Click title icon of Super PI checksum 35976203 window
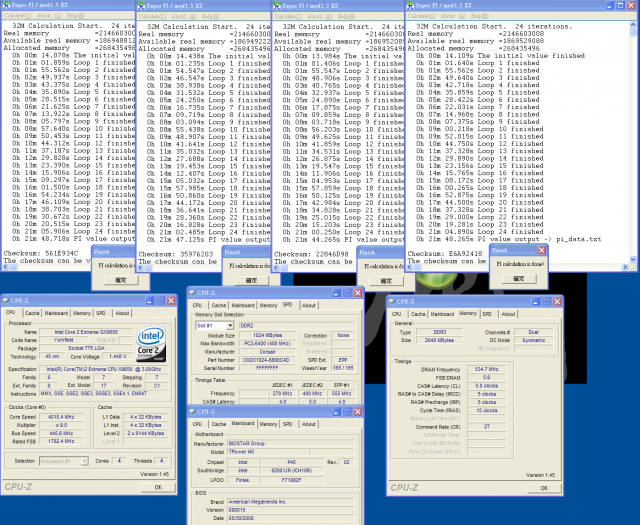 point(141,6)
